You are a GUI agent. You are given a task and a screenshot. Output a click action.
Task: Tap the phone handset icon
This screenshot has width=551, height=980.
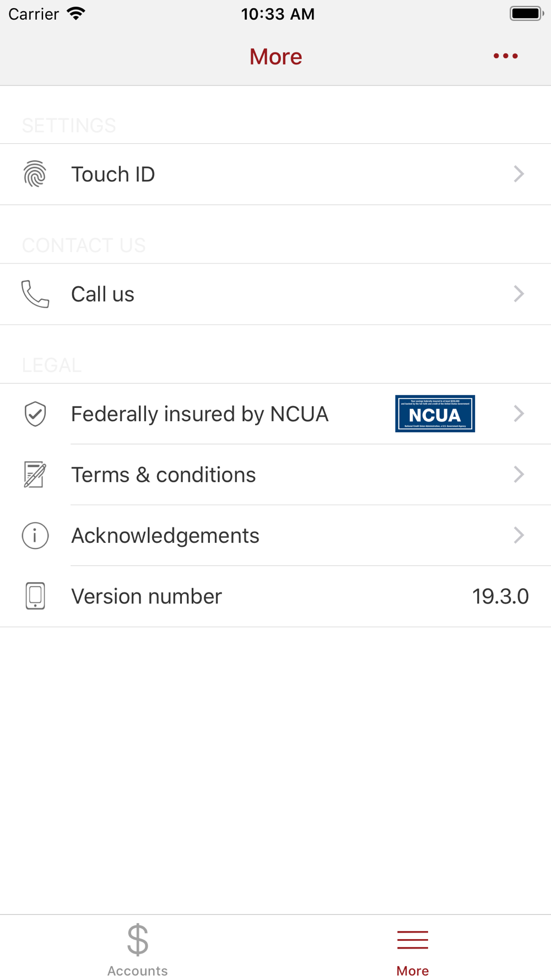point(35,294)
